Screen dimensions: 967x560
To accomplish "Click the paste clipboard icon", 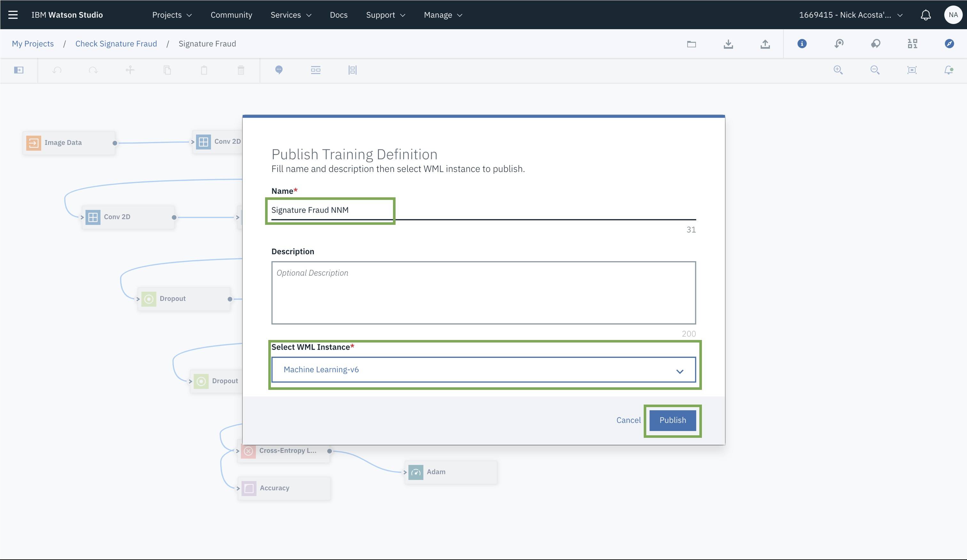I will click(204, 70).
